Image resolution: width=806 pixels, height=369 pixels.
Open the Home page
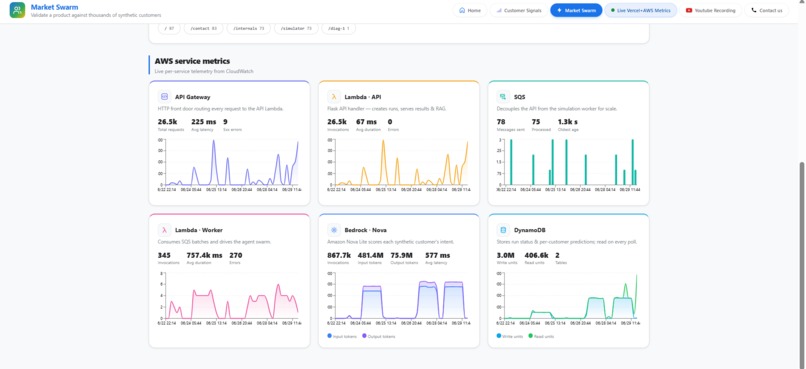click(x=469, y=10)
